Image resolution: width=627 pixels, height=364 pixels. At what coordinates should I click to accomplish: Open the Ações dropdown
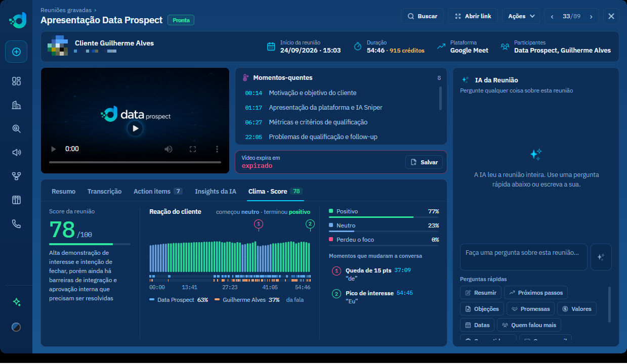click(521, 16)
